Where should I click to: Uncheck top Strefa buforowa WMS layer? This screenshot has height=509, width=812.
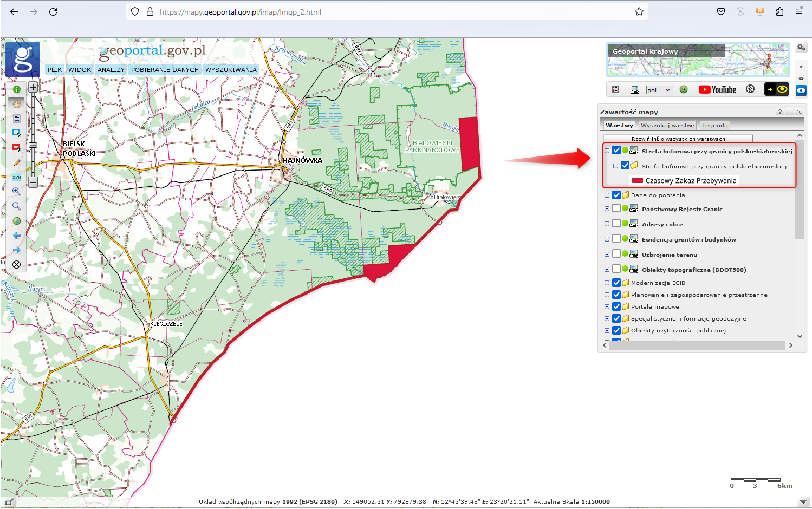click(616, 151)
